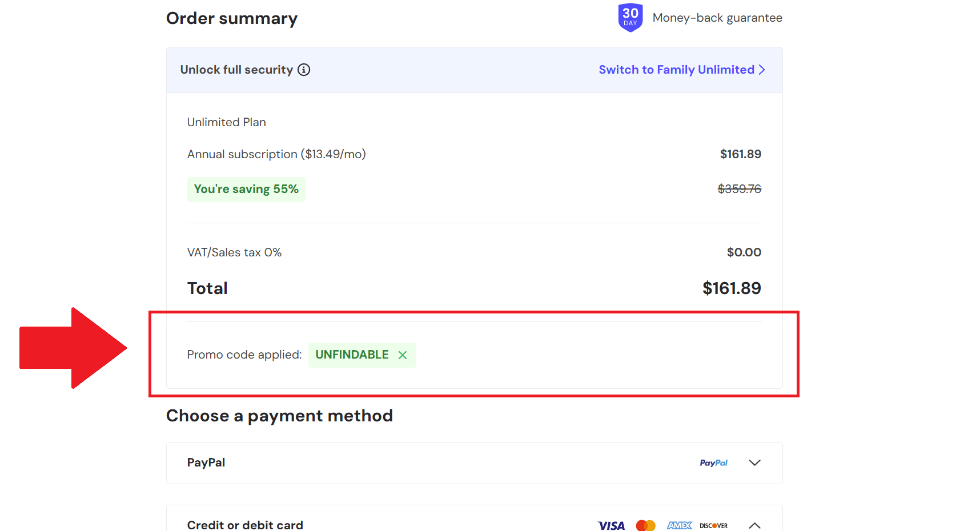Click the Mastercard icon
Image resolution: width=980 pixels, height=531 pixels.
(645, 525)
